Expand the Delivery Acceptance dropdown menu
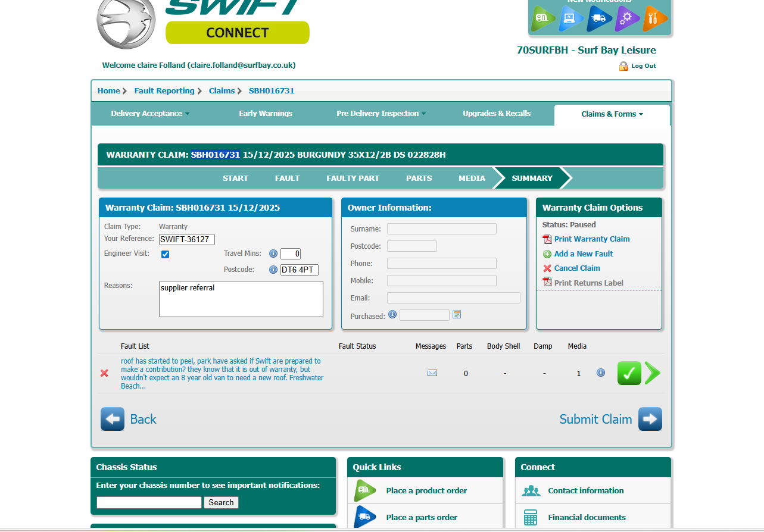 pyautogui.click(x=150, y=114)
